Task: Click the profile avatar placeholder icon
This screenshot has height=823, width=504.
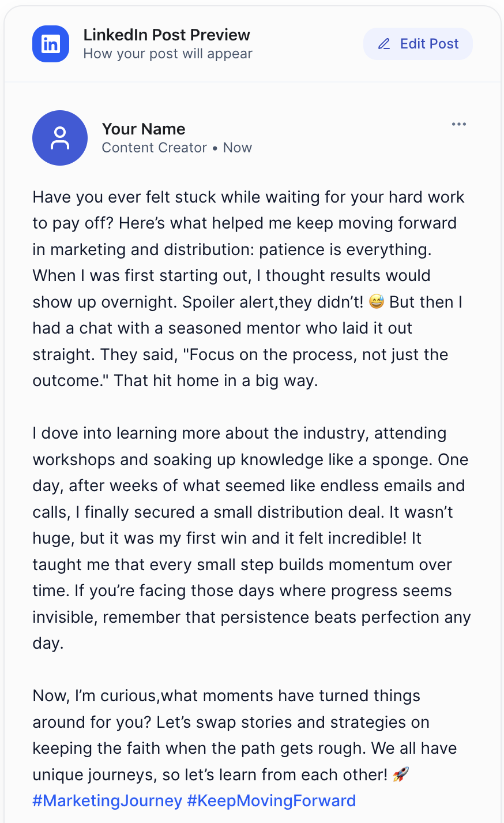Action: [x=60, y=138]
